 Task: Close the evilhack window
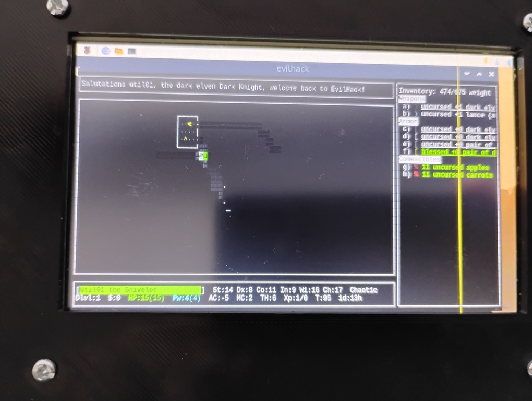point(491,74)
